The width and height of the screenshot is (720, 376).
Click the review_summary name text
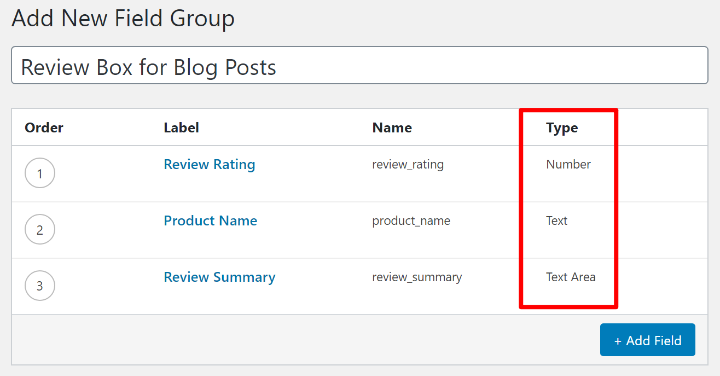[417, 277]
